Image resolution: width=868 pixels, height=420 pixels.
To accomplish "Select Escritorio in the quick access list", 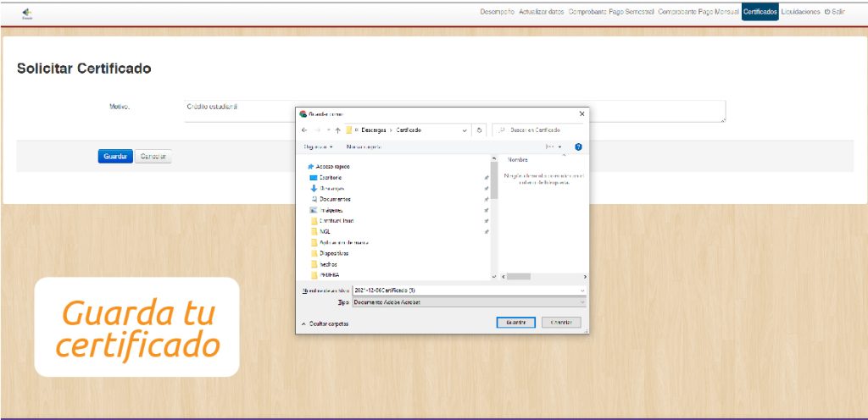I will (x=331, y=177).
